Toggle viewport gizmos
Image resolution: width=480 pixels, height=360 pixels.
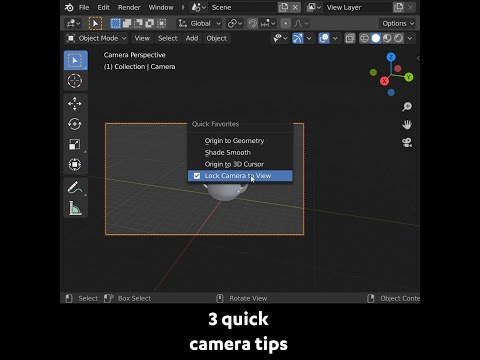(x=298, y=38)
